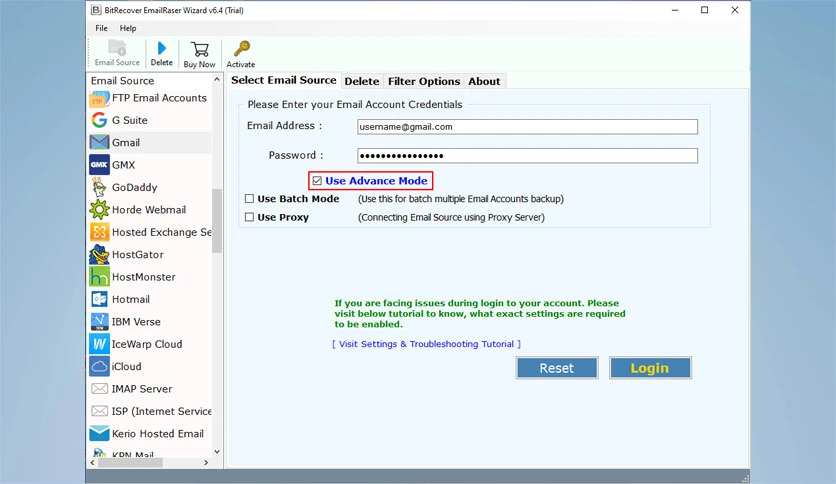Enable Use Batch Mode checkbox
Image resolution: width=836 pixels, height=484 pixels.
click(249, 199)
